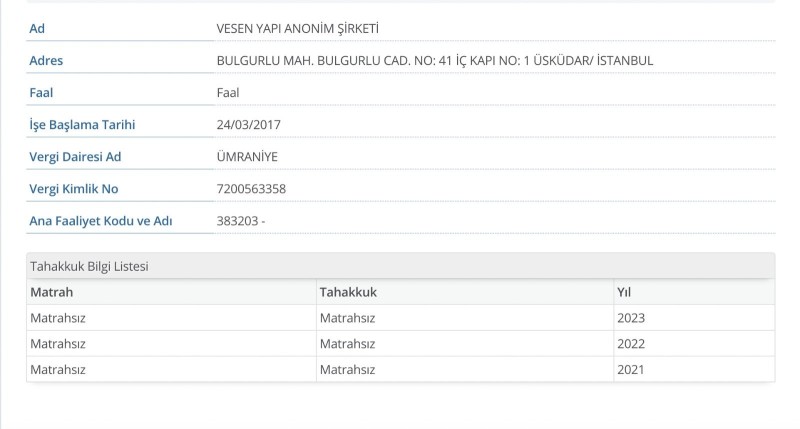
Task: Click the Ana Faaliyet Kodu ve Adı label
Action: click(101, 221)
